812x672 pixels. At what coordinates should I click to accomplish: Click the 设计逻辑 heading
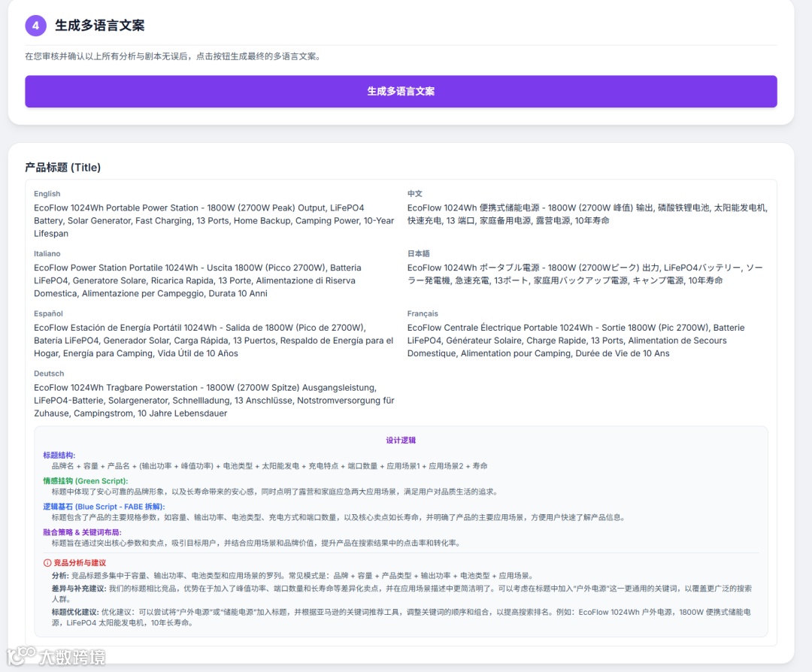pos(401,440)
